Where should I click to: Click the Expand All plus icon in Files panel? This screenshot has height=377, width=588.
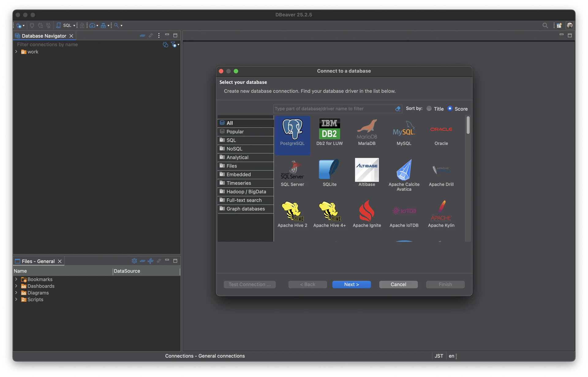pyautogui.click(x=150, y=261)
